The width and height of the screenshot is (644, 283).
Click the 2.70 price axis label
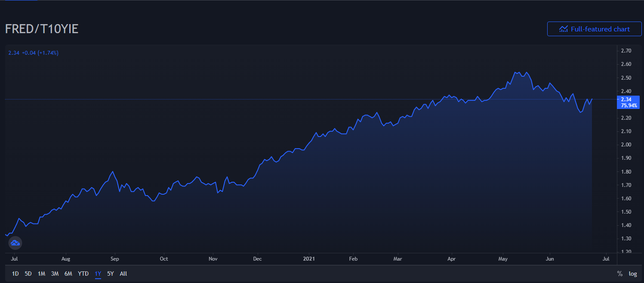click(626, 51)
